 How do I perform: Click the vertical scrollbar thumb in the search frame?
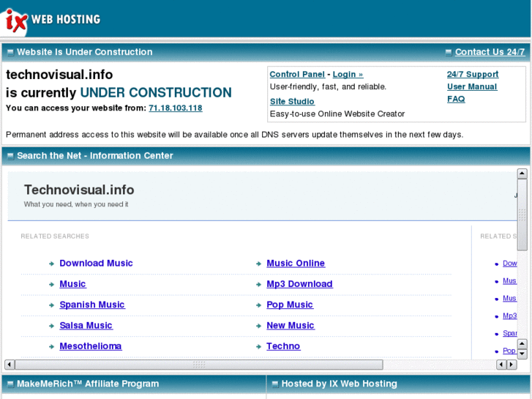(522, 215)
